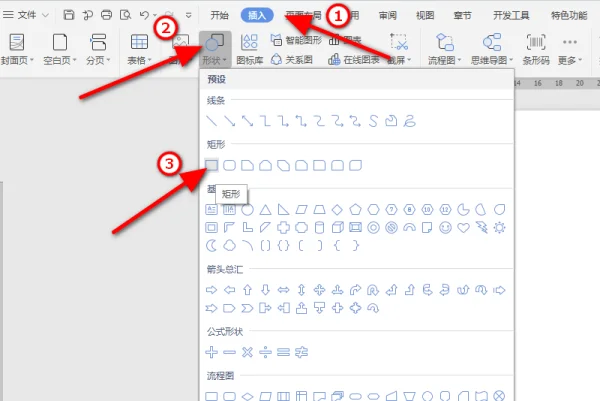This screenshot has width=600, height=401.
Task: Select the double-arrow line shape
Action: tap(248, 121)
